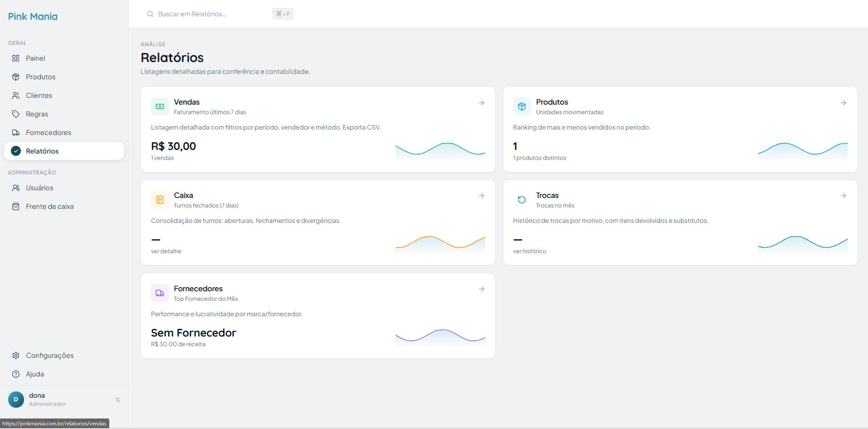
Task: Open Configurações in the sidebar
Action: (x=64, y=356)
